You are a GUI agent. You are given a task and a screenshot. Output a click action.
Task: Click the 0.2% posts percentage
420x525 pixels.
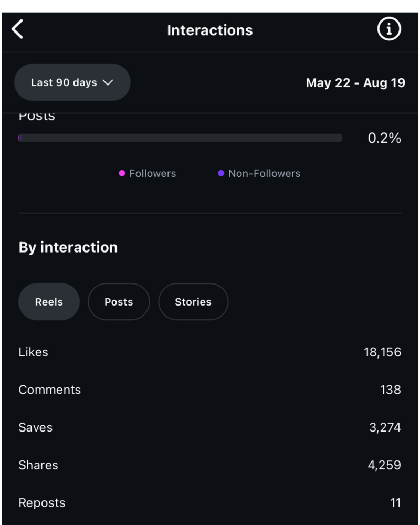click(x=384, y=138)
